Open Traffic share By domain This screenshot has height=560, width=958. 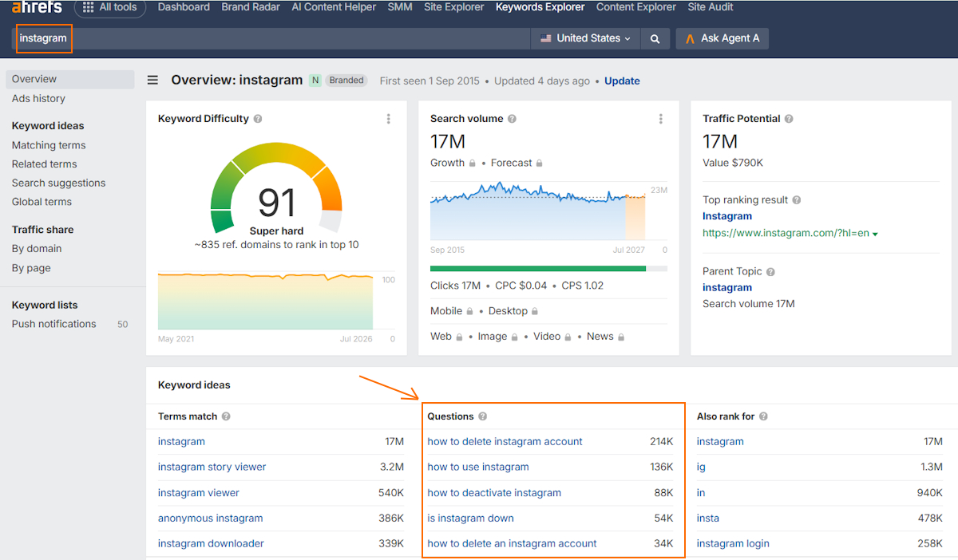pos(37,249)
